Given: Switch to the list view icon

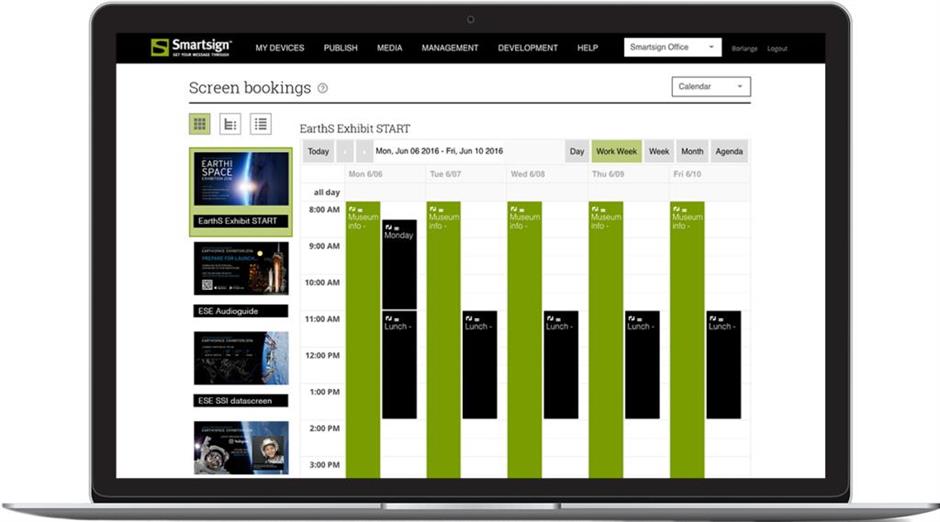Looking at the screenshot, I should [261, 124].
